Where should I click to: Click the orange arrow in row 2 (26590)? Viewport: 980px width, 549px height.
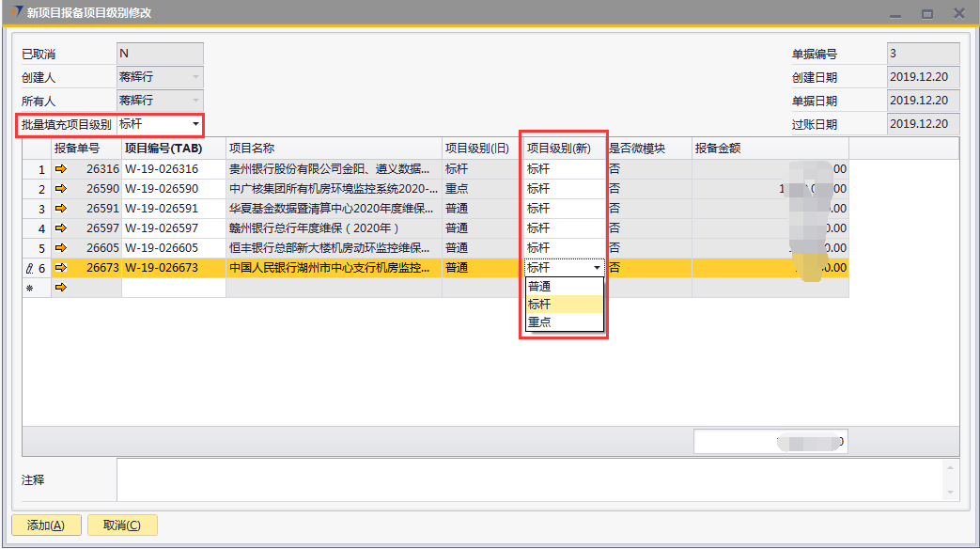pyautogui.click(x=62, y=189)
